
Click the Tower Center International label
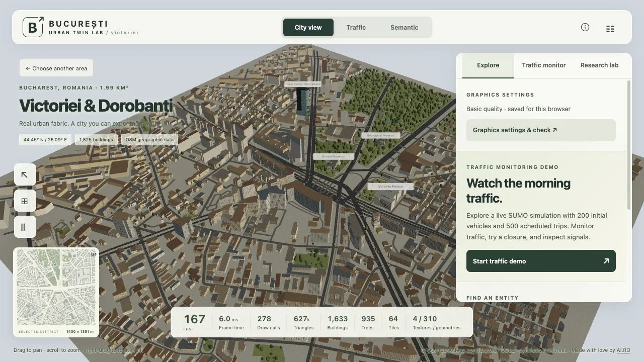point(302,84)
